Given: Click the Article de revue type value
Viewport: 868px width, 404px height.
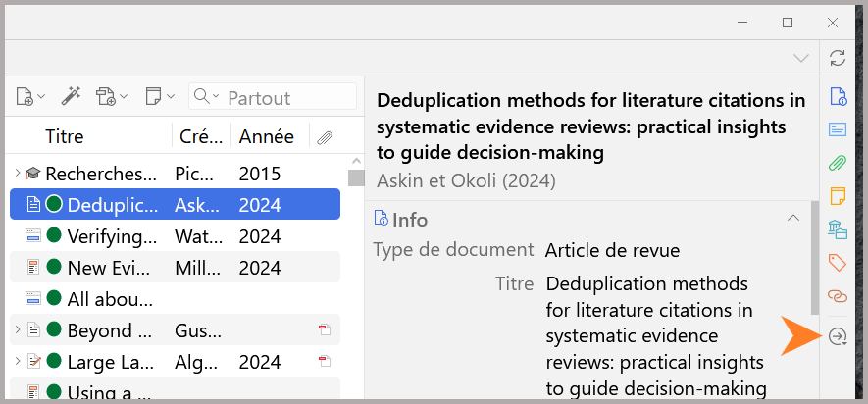Looking at the screenshot, I should pyautogui.click(x=612, y=251).
